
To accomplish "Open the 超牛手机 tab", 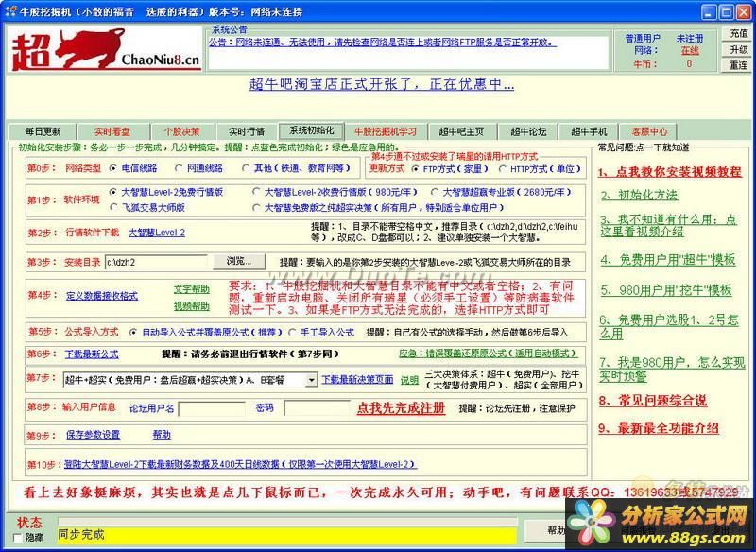I will click(x=589, y=131).
